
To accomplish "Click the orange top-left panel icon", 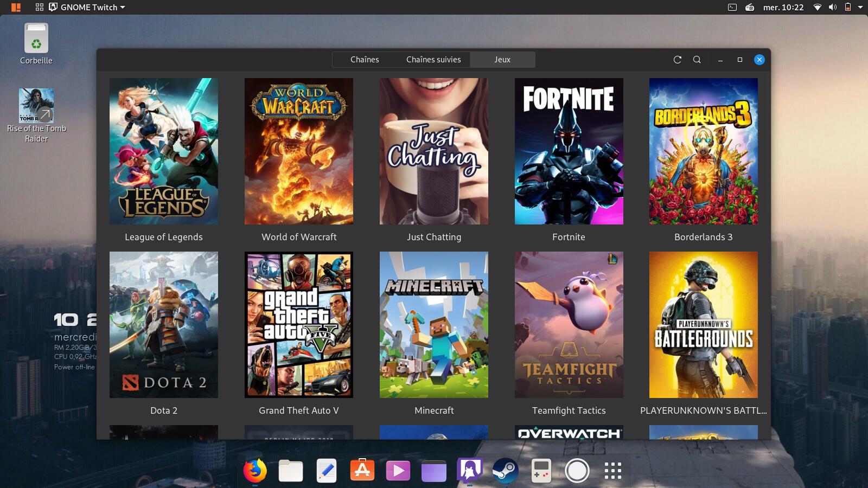I will [16, 7].
